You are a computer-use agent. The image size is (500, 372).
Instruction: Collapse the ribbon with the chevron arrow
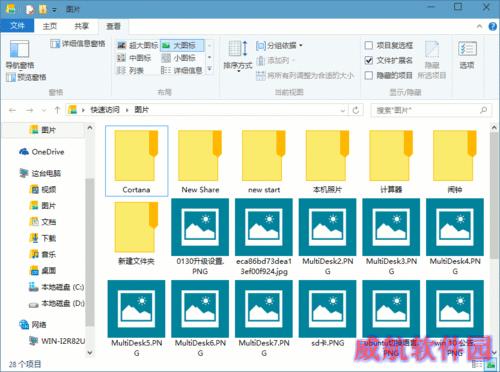point(479,26)
